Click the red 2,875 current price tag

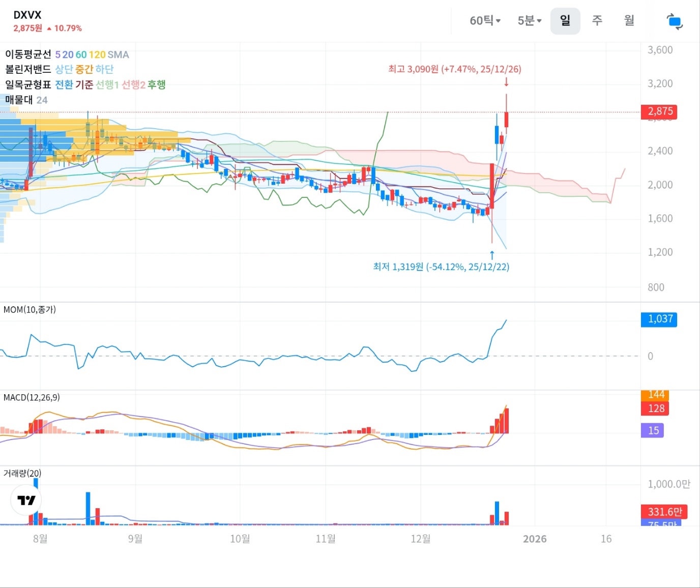tap(660, 111)
